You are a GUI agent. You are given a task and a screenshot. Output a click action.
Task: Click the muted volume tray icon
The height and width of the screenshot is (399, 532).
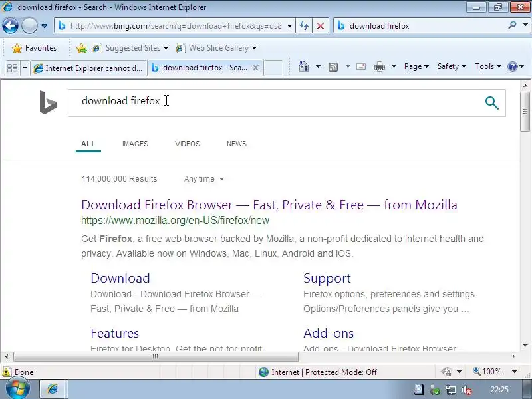pos(467,390)
